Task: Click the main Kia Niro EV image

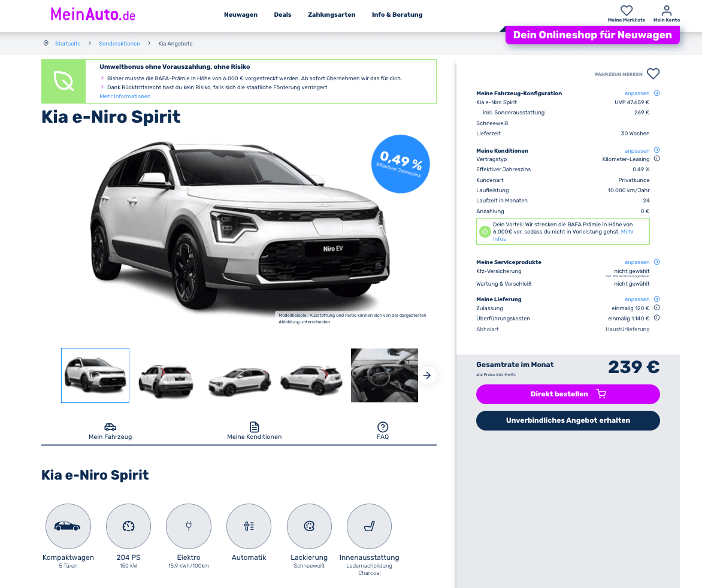Action: pyautogui.click(x=240, y=226)
